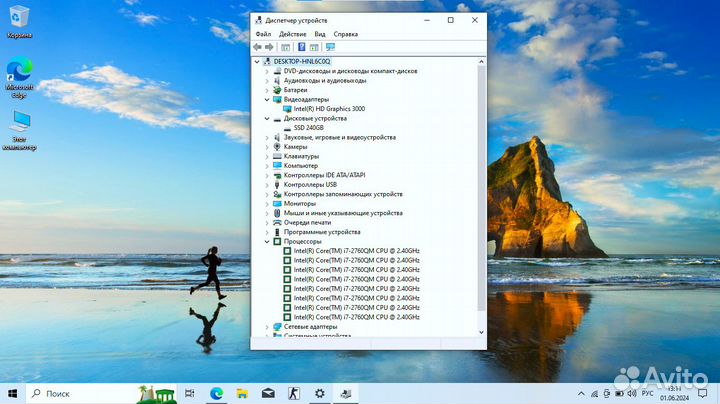720x404 pixels.
Task: Expand the Камеры category
Action: (x=267, y=147)
